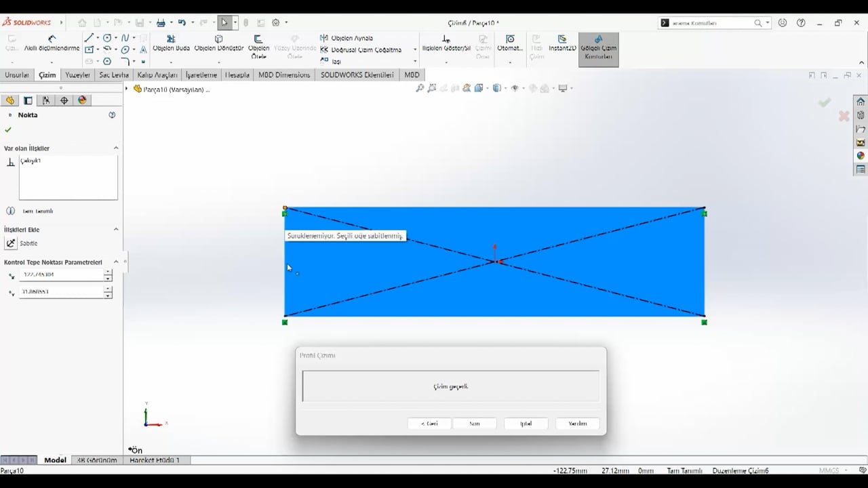Collapse Kontrol Tepe Noktası Parametreleri section
868x488 pixels.
click(x=116, y=262)
